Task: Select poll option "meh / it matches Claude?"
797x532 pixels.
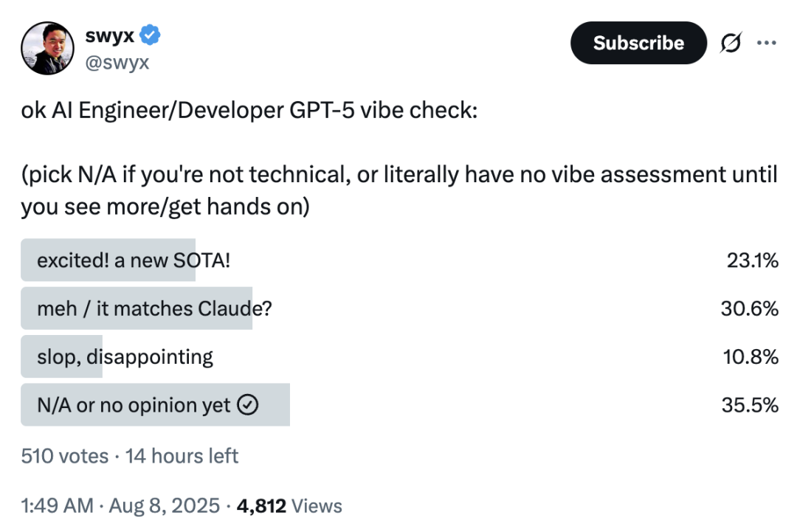Action: 154,308
